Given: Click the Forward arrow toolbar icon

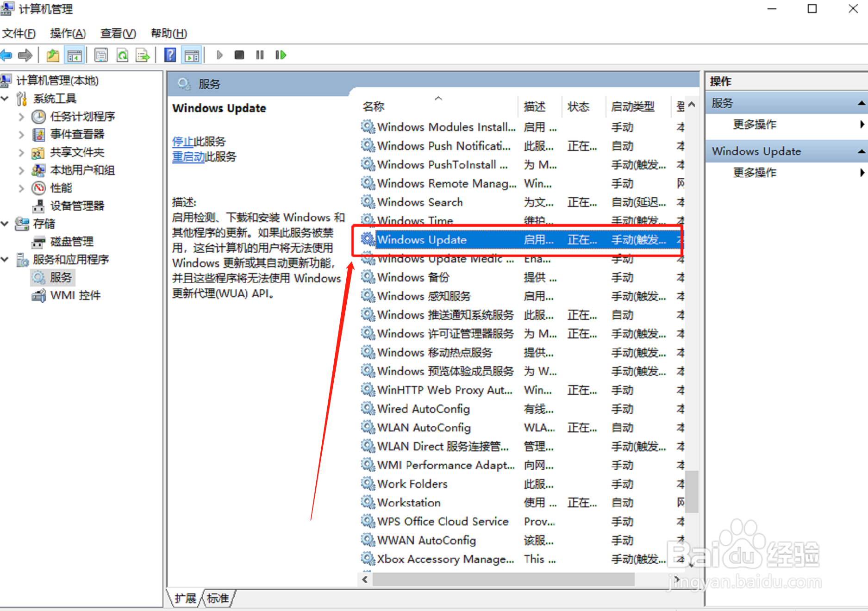Looking at the screenshot, I should [25, 56].
